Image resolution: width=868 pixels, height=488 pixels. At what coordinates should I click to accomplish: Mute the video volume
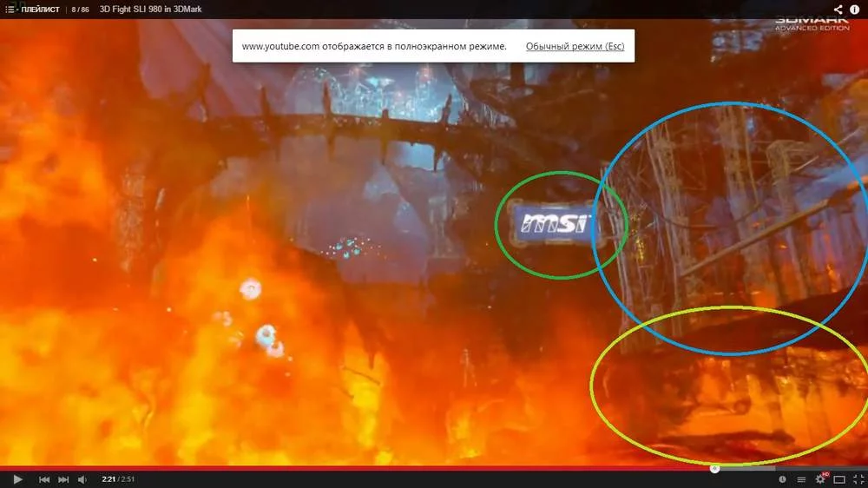pos(82,479)
